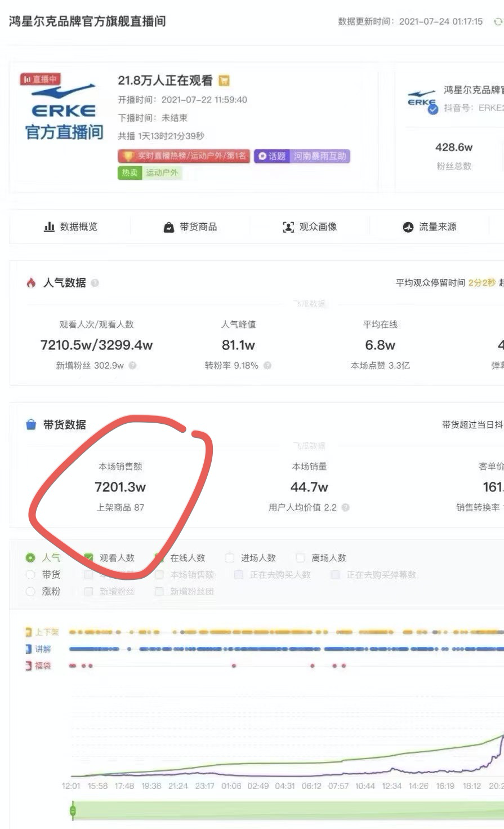504x829 pixels.
Task: Click the help icon beside 转粉率 9.18%
Action: 267,365
